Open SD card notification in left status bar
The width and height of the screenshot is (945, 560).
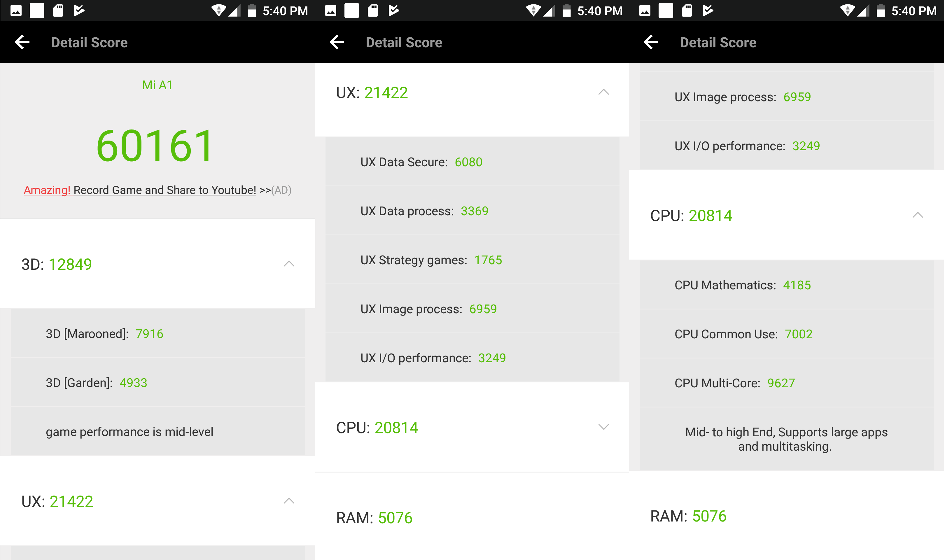point(58,10)
